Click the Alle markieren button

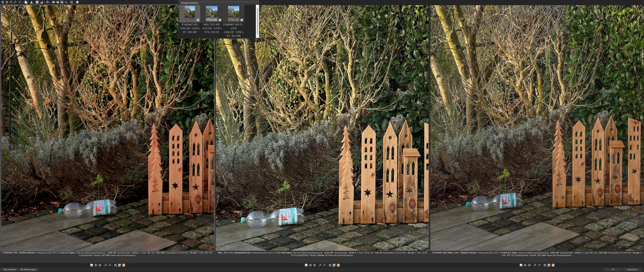pyautogui.click(x=10, y=269)
